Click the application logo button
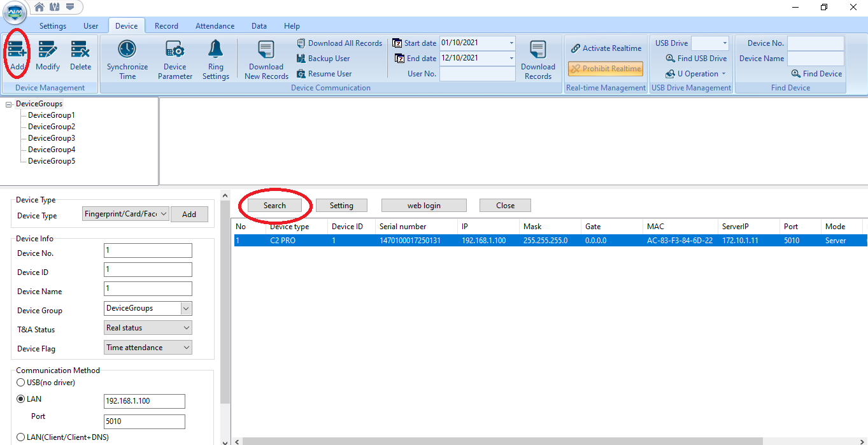 [x=15, y=11]
